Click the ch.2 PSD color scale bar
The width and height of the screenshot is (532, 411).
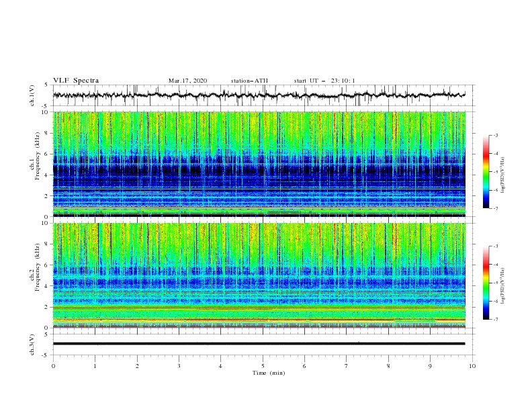[x=486, y=283]
